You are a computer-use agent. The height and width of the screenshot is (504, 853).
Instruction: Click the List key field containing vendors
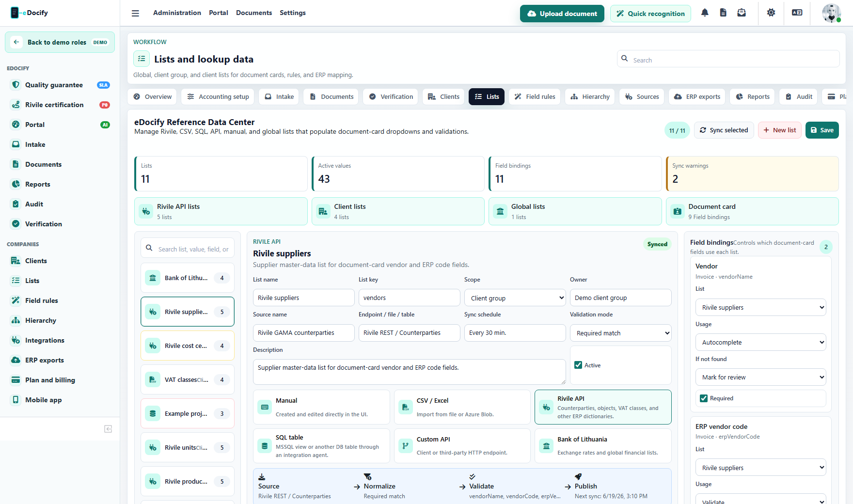tap(410, 298)
